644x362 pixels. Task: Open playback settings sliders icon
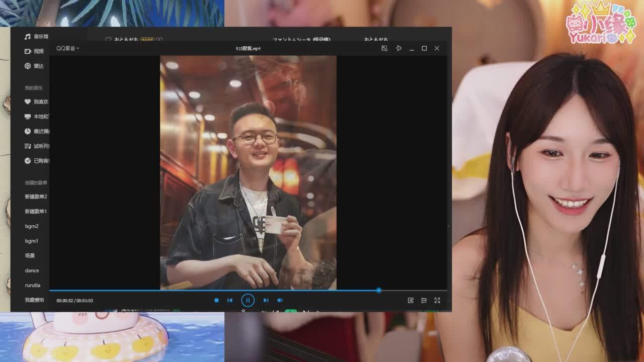point(424,300)
